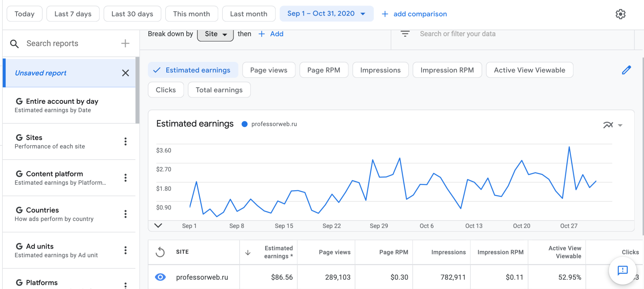Image resolution: width=644 pixels, height=289 pixels.
Task: Open the settings gear icon
Action: (620, 14)
